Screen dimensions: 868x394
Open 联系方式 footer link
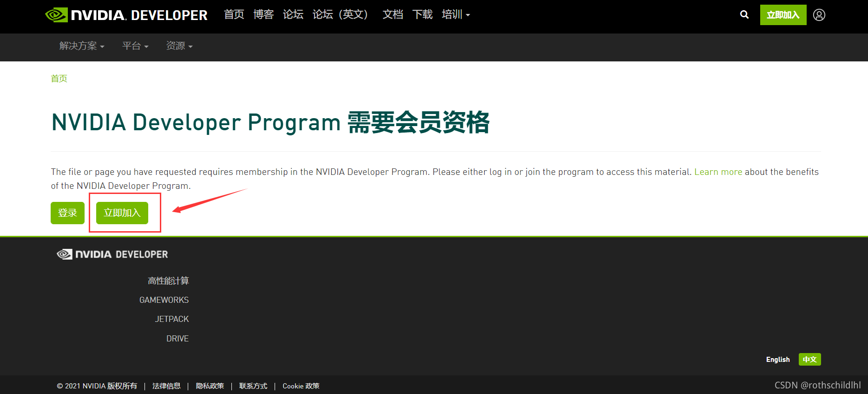(253, 386)
